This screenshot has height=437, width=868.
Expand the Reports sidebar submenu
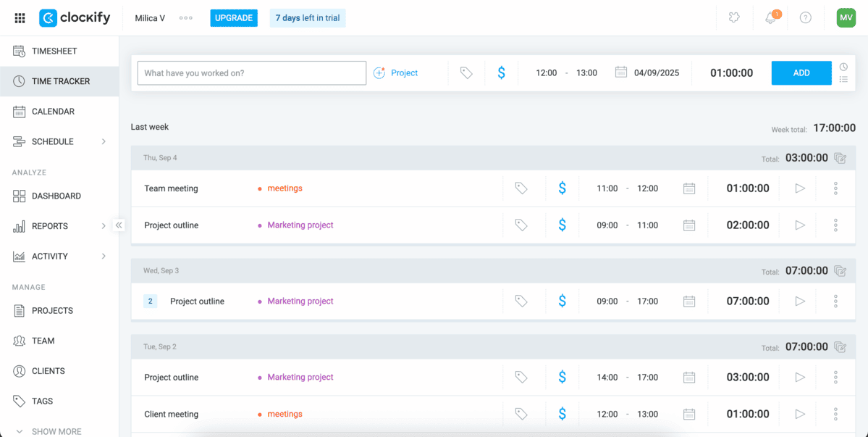tap(104, 226)
